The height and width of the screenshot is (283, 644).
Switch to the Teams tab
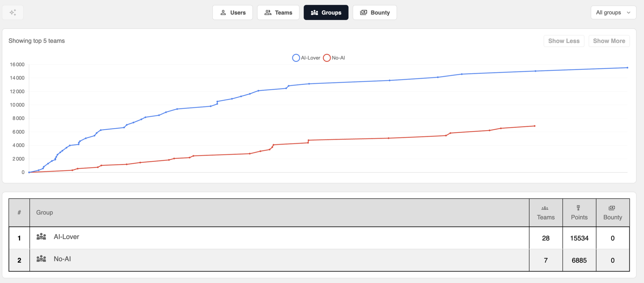(x=278, y=13)
